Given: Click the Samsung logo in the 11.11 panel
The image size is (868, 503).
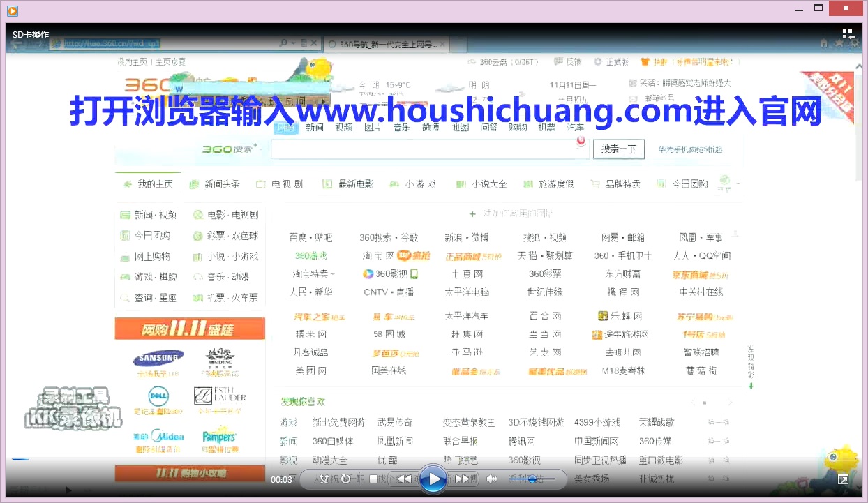Looking at the screenshot, I should [x=158, y=359].
